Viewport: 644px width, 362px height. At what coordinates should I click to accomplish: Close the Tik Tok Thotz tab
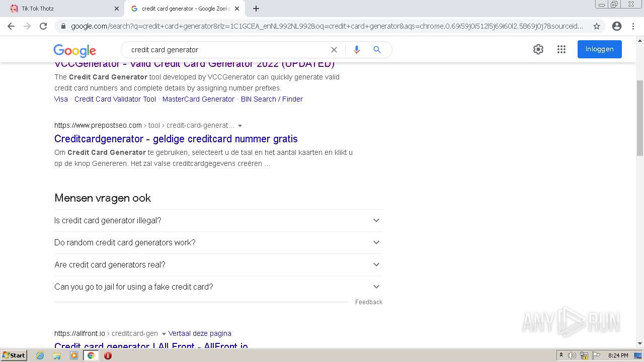[117, 9]
